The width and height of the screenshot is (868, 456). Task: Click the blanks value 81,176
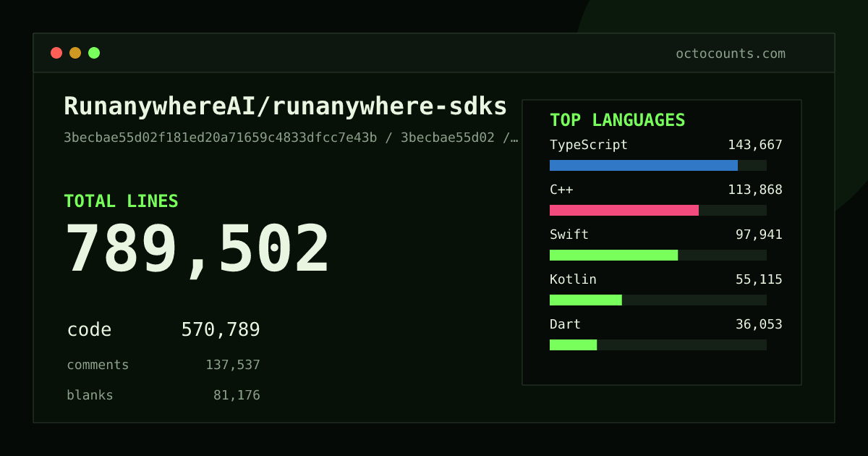[237, 395]
